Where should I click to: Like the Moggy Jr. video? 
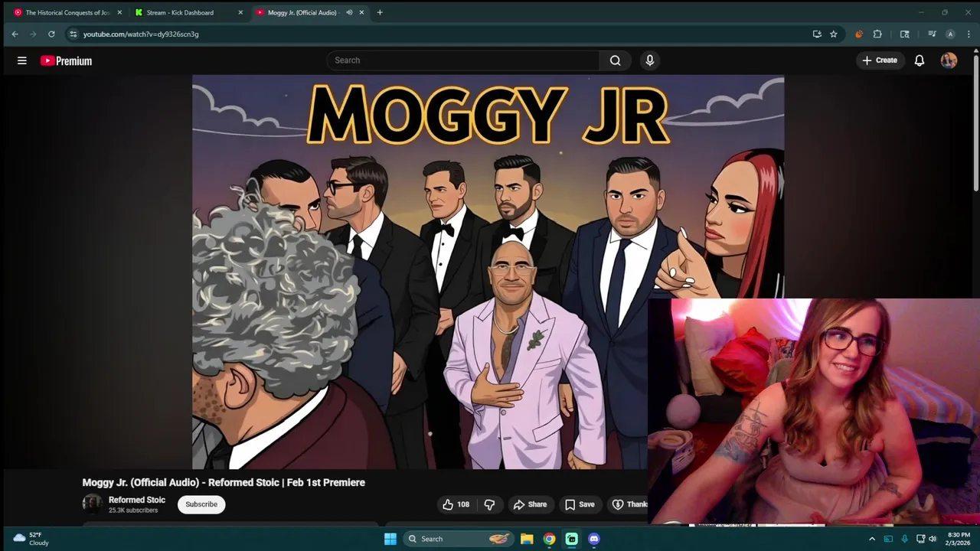click(x=456, y=504)
